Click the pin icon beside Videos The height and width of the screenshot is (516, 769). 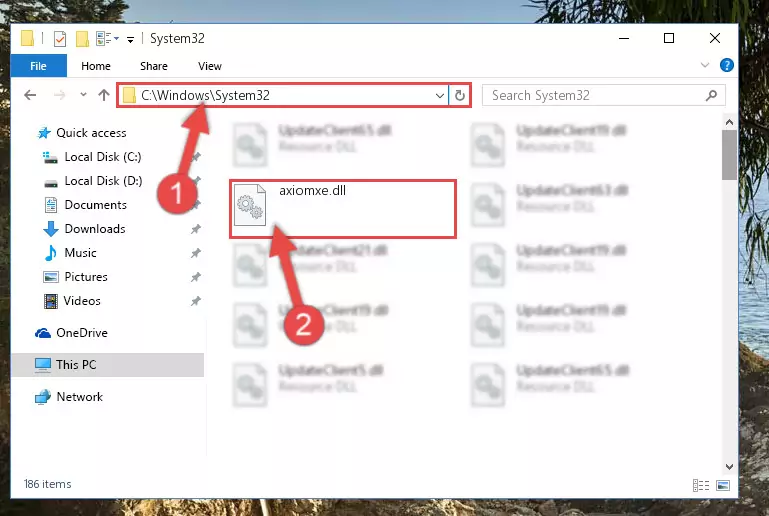pyautogui.click(x=196, y=301)
